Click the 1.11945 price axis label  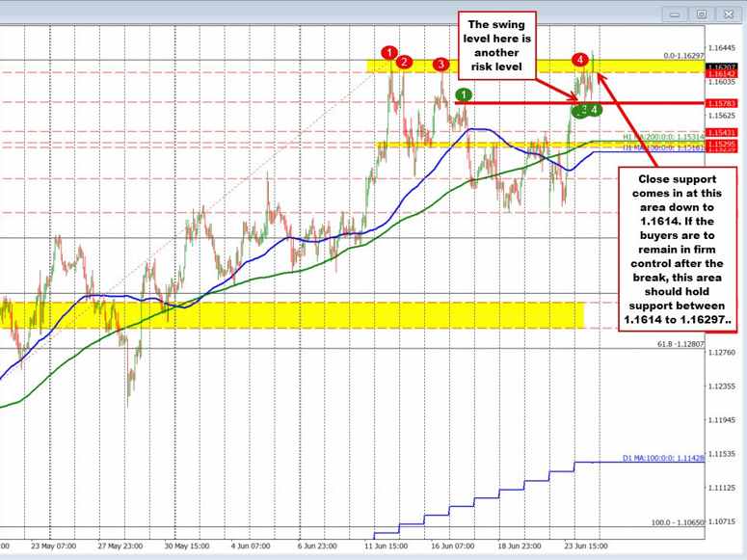[x=722, y=420]
